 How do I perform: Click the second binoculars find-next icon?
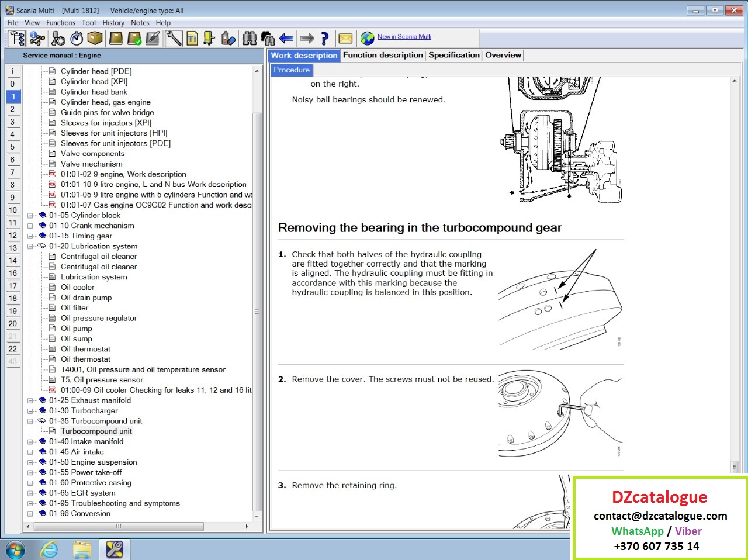268,39
